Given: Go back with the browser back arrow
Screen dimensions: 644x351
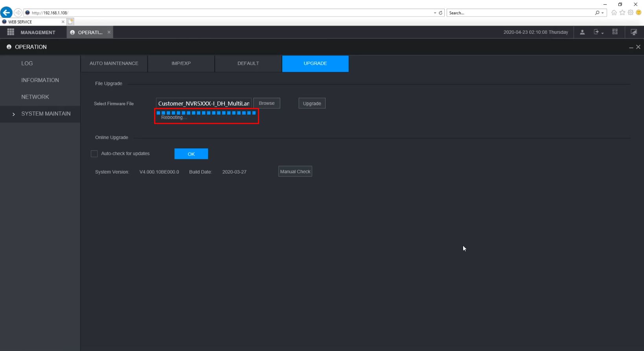Looking at the screenshot, I should [x=6, y=13].
